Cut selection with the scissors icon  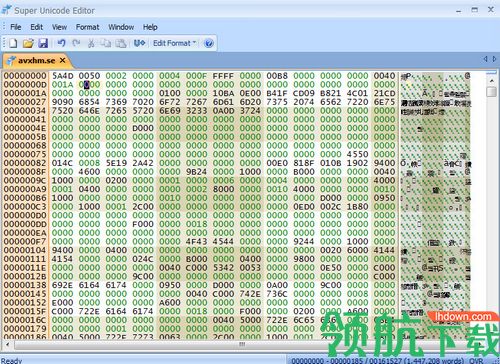[91, 43]
